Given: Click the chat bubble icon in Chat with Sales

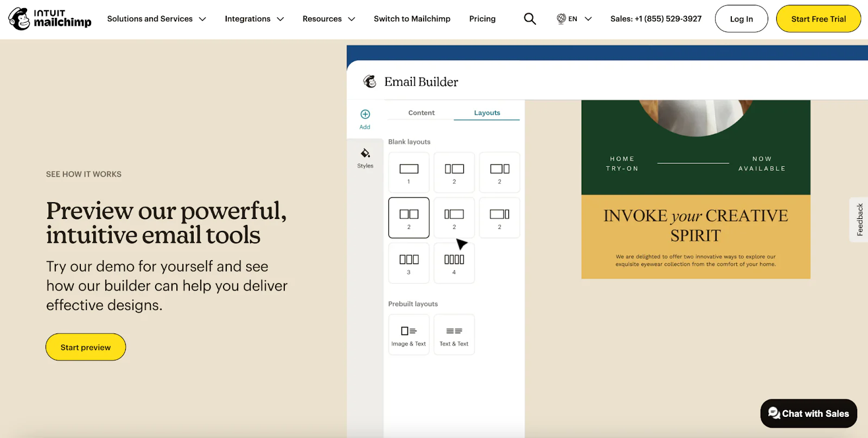Looking at the screenshot, I should click(x=774, y=413).
